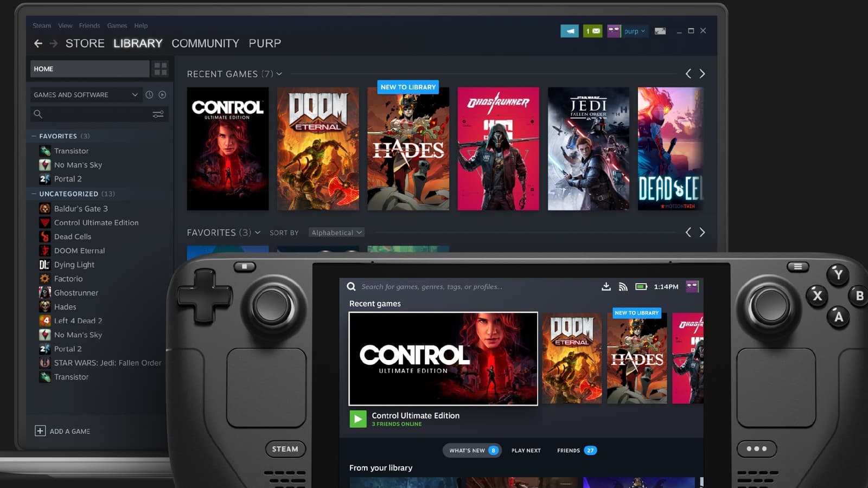Click the Add a Game label

70,431
